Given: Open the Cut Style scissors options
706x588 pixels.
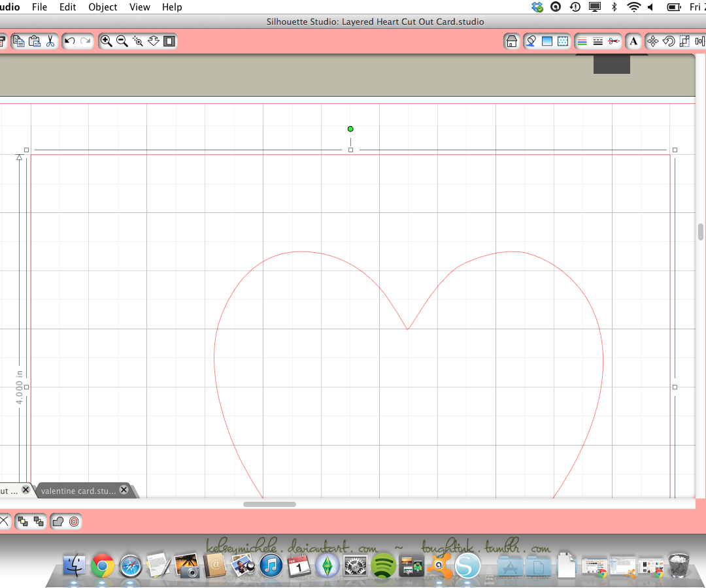Looking at the screenshot, I should (614, 41).
